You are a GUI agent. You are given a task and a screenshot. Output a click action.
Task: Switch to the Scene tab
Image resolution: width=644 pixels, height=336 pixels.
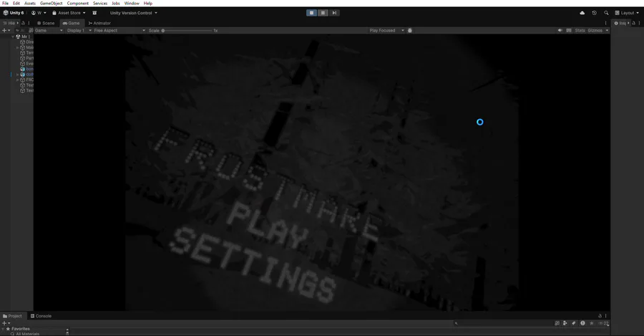click(x=46, y=23)
